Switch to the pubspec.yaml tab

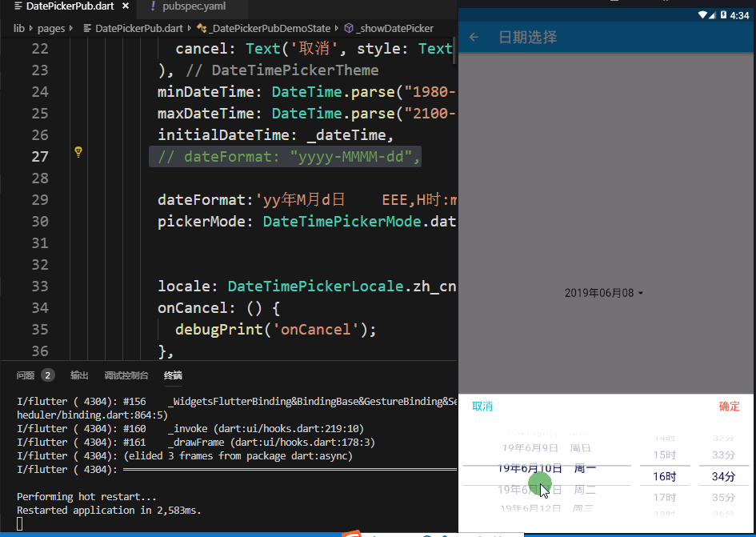(194, 6)
